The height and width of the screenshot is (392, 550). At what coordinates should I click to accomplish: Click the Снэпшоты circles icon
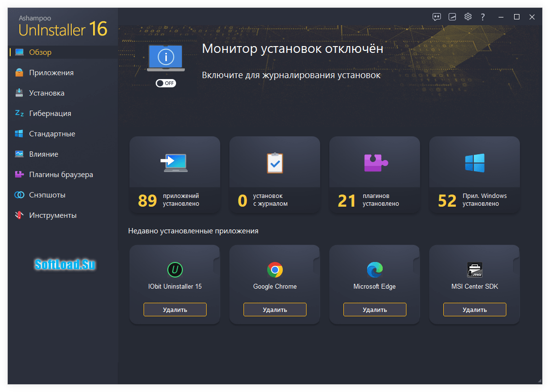pyautogui.click(x=19, y=195)
